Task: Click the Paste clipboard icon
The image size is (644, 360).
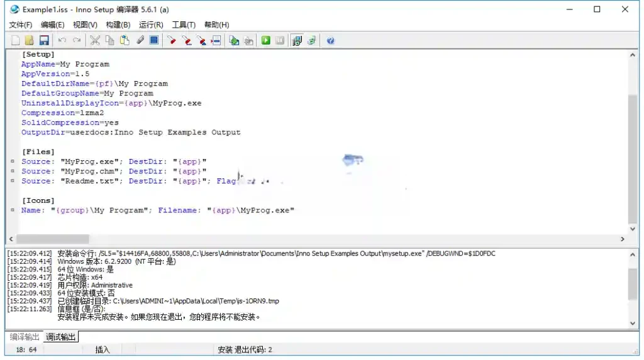Action: 125,40
